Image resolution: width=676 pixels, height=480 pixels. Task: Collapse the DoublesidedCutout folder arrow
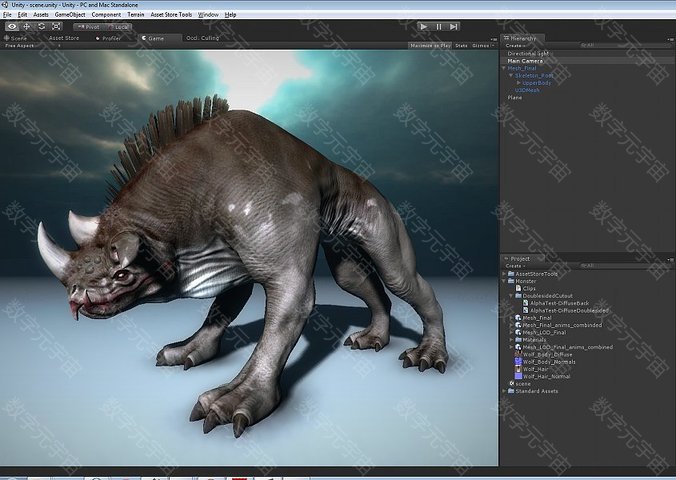[511, 296]
